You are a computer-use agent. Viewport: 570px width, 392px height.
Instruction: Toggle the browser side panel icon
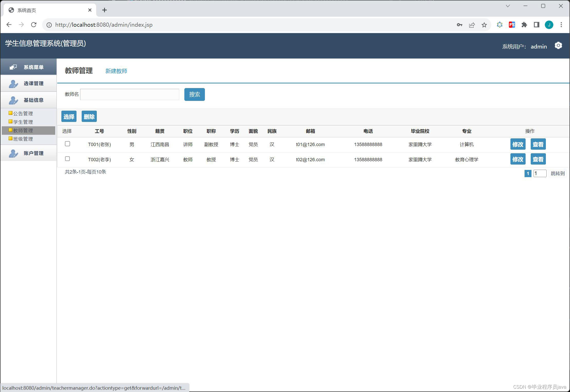point(536,25)
